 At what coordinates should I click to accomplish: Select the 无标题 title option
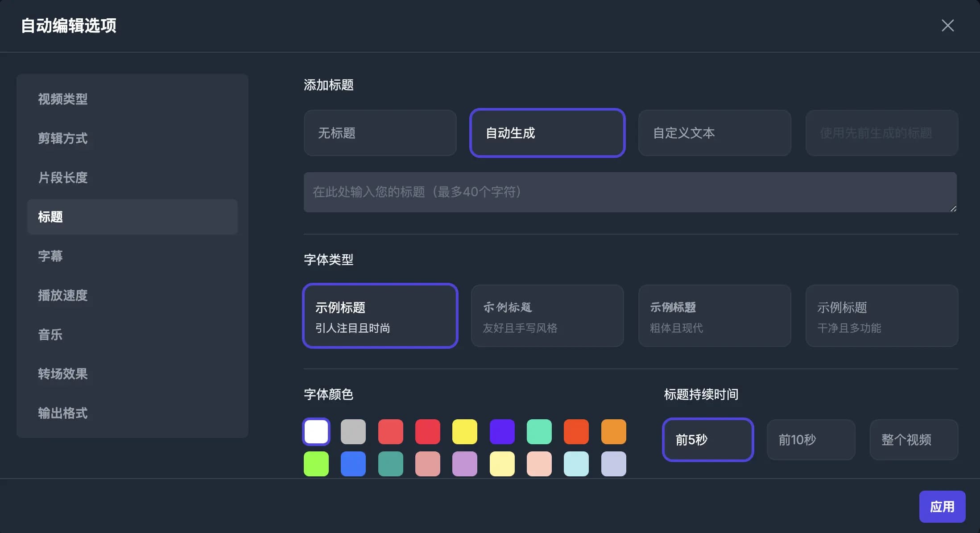380,133
